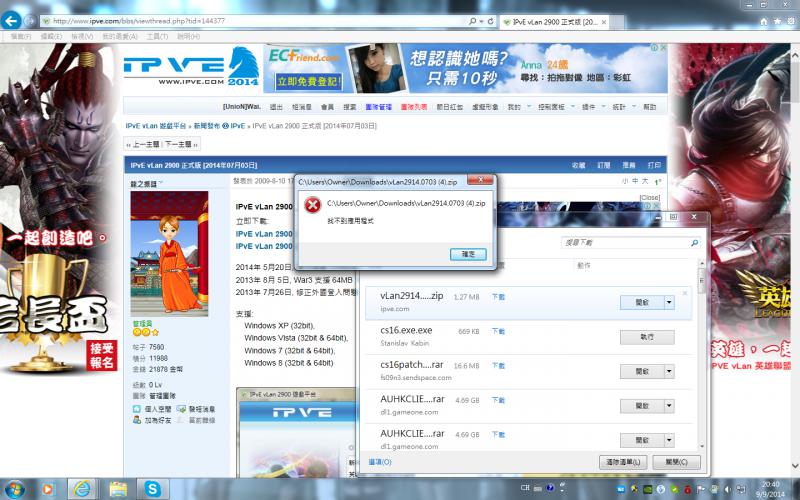
Task: Go to previous topic 上一主題
Action: pyautogui.click(x=146, y=144)
